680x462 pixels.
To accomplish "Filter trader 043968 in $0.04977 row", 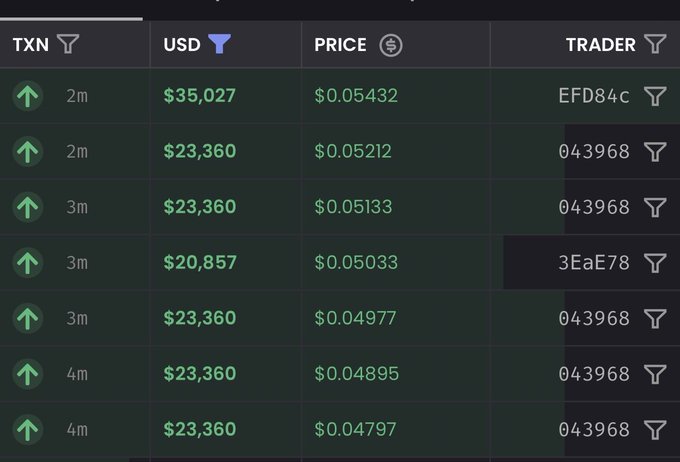I will [655, 318].
